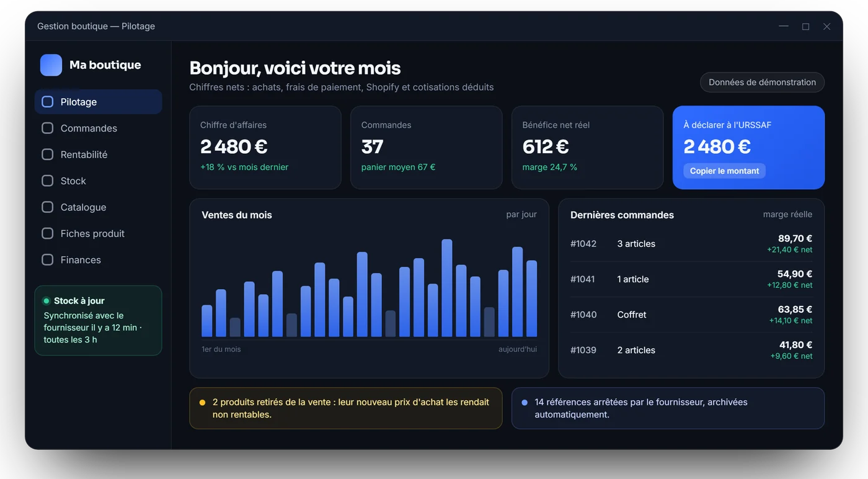This screenshot has width=868, height=479.
Task: Click marge 24,7 % text
Action: tap(549, 167)
